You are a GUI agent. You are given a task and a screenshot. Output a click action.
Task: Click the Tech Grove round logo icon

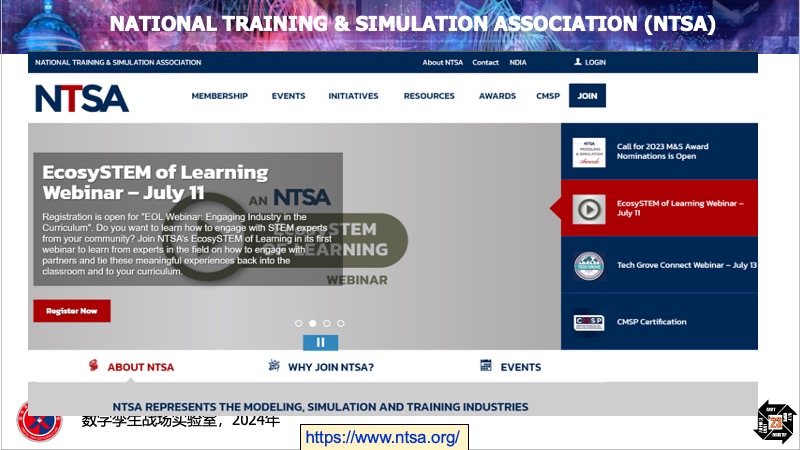pyautogui.click(x=589, y=265)
